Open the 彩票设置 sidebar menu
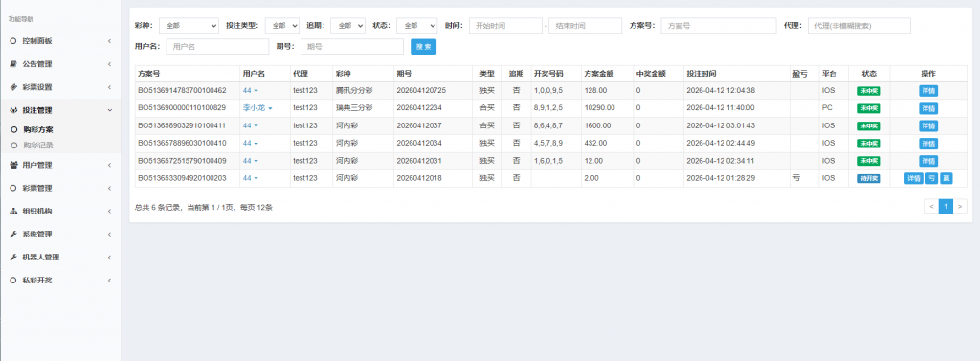 pyautogui.click(x=60, y=87)
